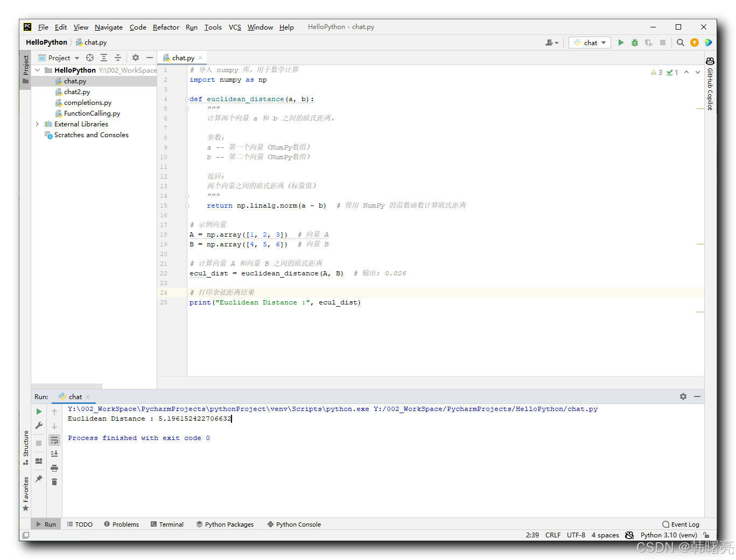Toggle read-only lock icon in status bar
The height and width of the screenshot is (560, 736).
pyautogui.click(x=706, y=535)
